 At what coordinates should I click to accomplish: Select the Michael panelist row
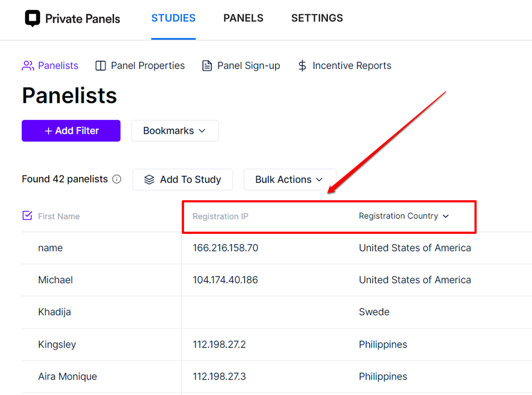click(x=277, y=280)
